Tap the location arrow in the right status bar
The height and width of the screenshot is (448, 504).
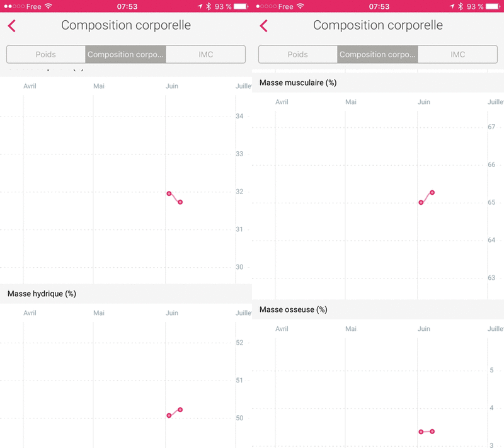click(x=452, y=6)
